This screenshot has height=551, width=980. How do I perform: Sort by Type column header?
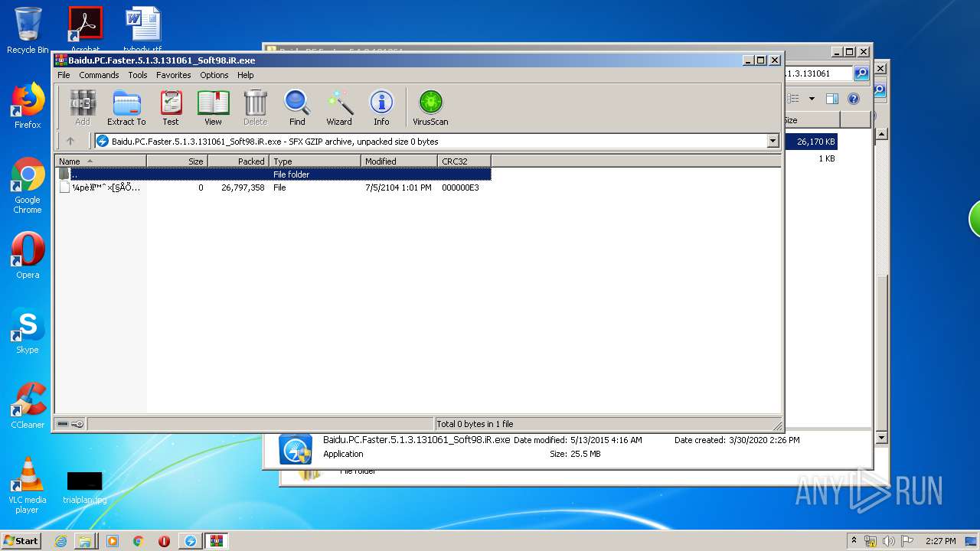click(x=315, y=161)
